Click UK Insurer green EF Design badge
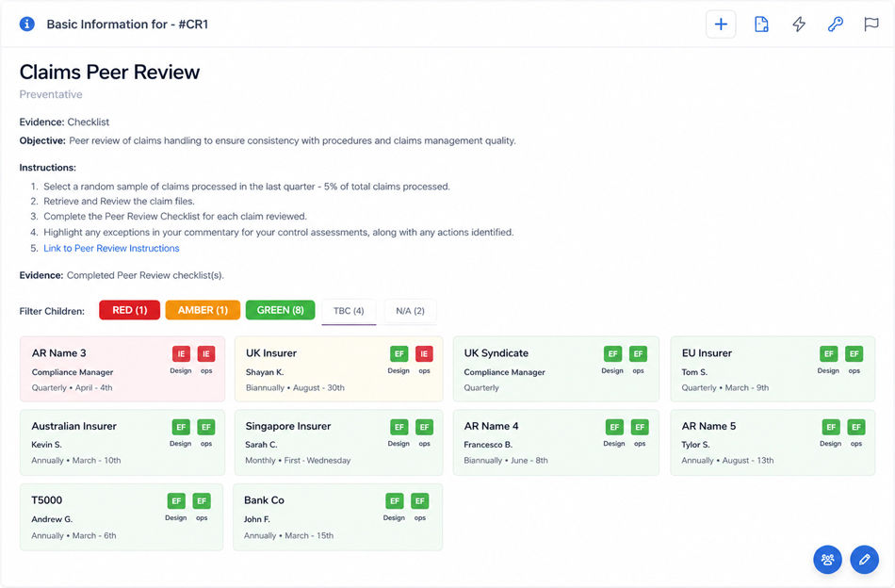This screenshot has width=895, height=588. click(x=399, y=354)
